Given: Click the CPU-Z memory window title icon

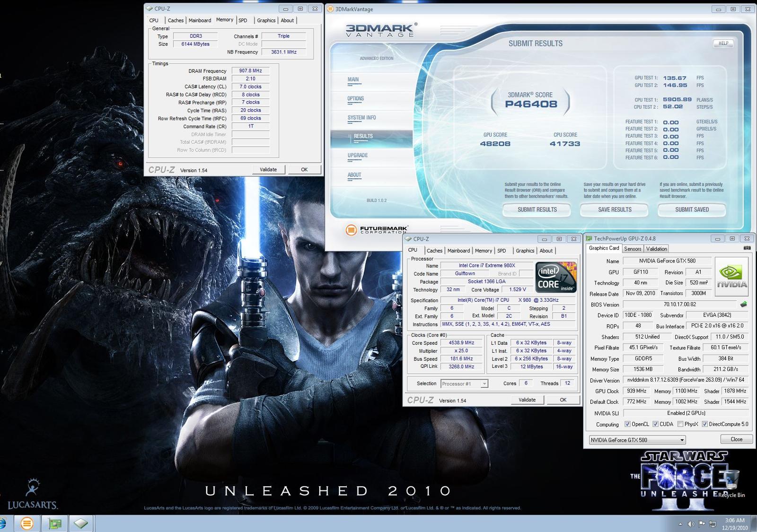Looking at the screenshot, I should 150,9.
